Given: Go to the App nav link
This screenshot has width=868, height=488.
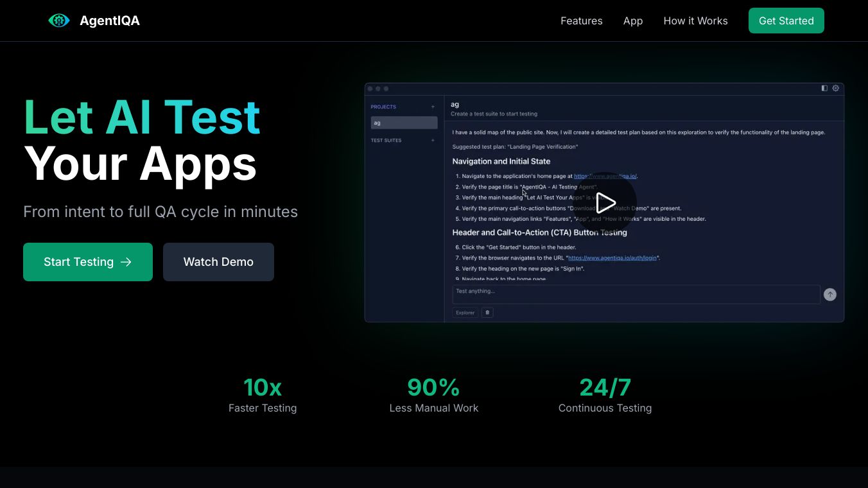Looking at the screenshot, I should point(632,21).
